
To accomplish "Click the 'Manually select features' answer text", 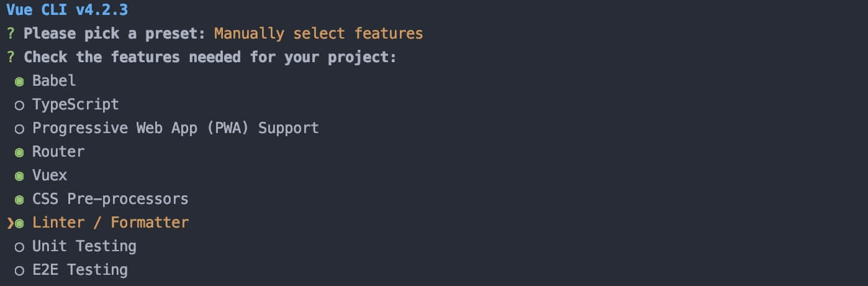I will coord(319,34).
